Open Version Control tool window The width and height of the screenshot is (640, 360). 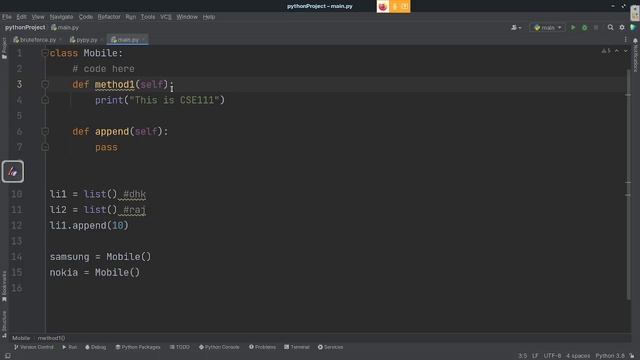33,347
